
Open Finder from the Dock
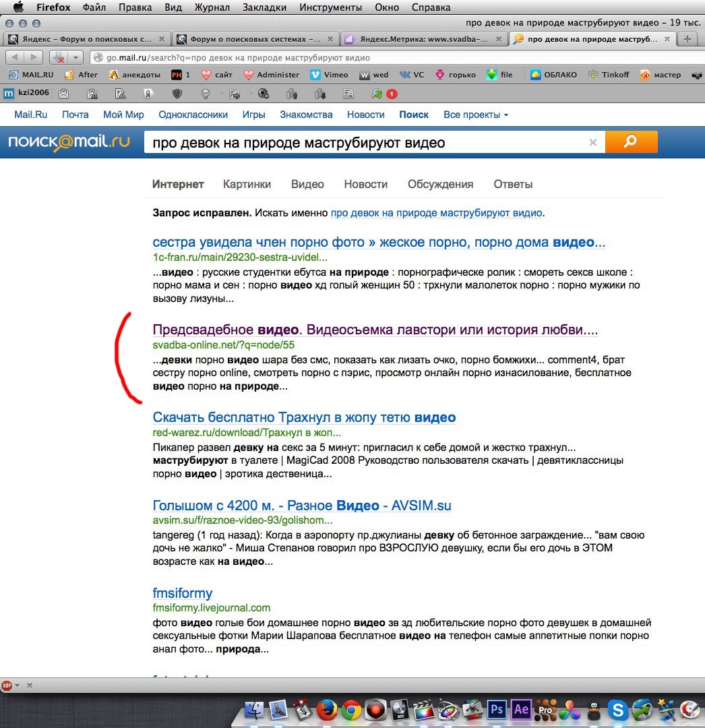253,710
